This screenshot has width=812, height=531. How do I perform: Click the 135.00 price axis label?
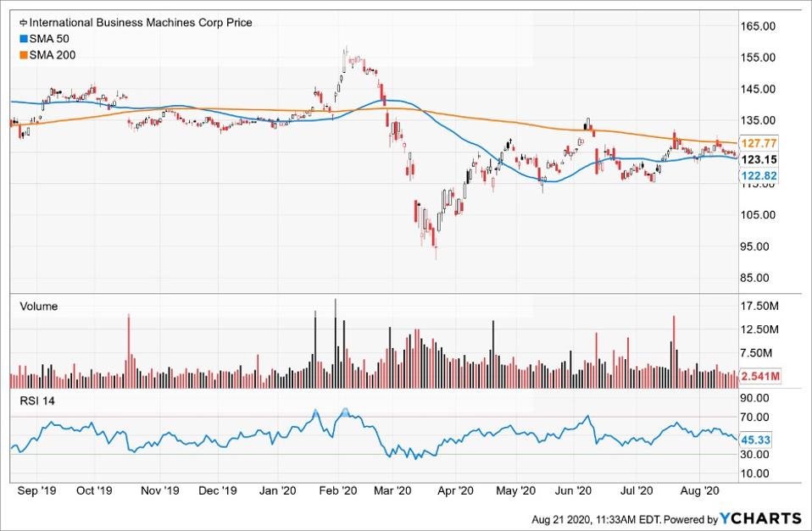[x=759, y=120]
